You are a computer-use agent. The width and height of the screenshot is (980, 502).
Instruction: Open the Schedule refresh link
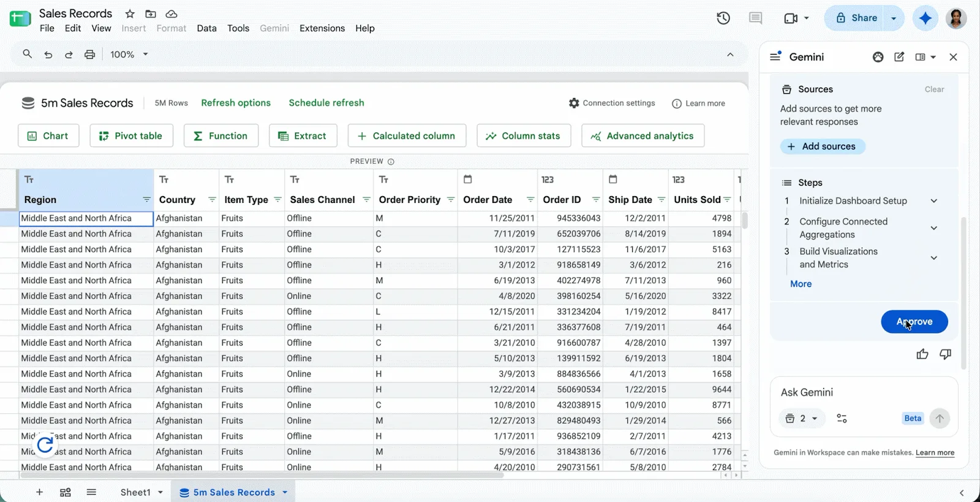click(x=326, y=103)
